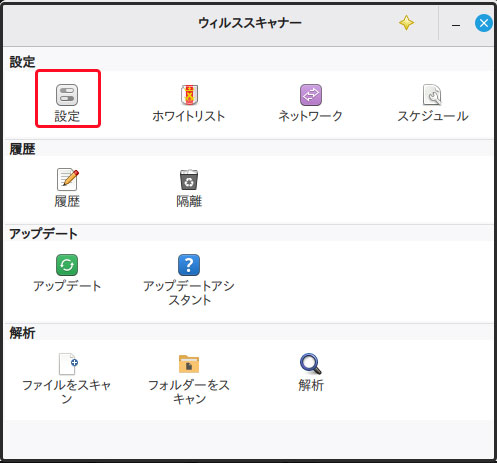
Task: Open the アップデートアシスタント question mark icon
Action: tap(189, 265)
